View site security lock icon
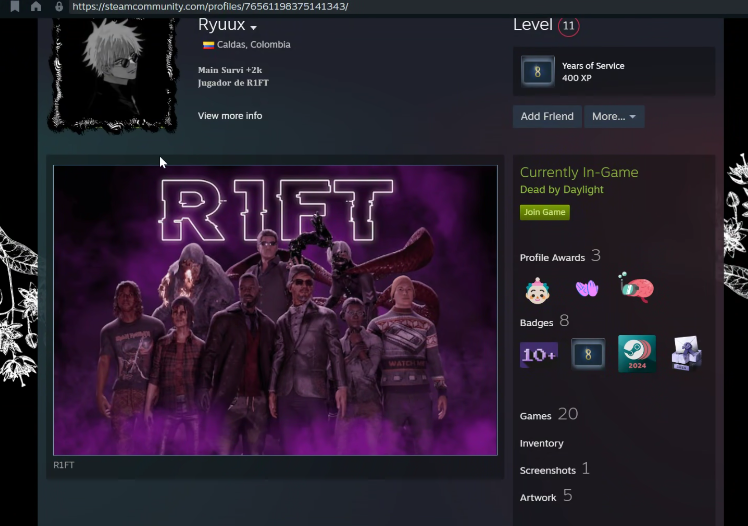748x526 pixels. (x=59, y=6)
